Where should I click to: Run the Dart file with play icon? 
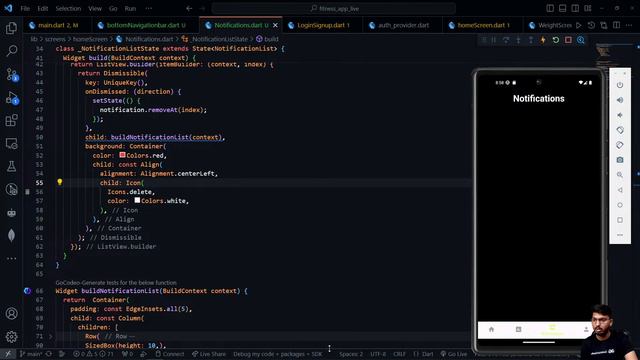pos(578,25)
